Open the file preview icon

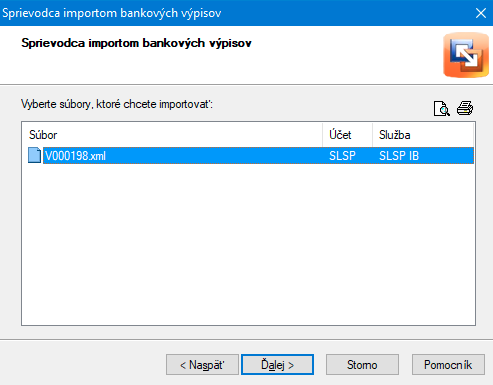[442, 108]
